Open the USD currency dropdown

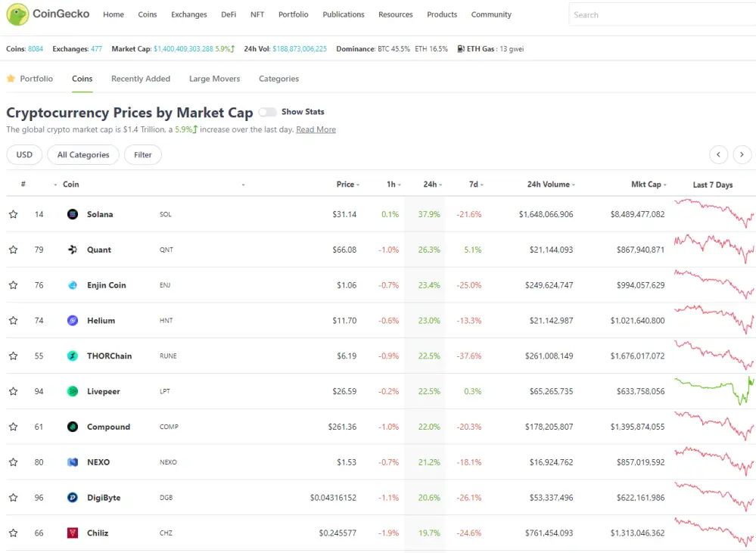click(24, 155)
